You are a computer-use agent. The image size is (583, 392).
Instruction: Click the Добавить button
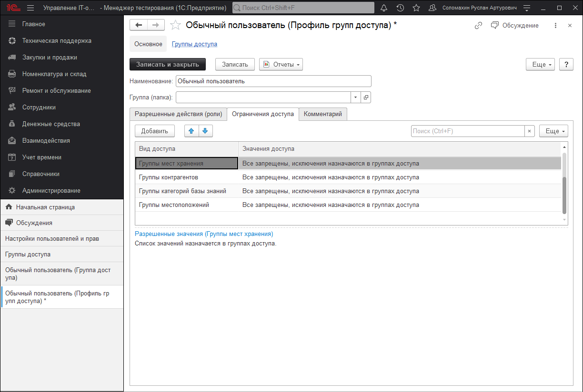coord(155,131)
